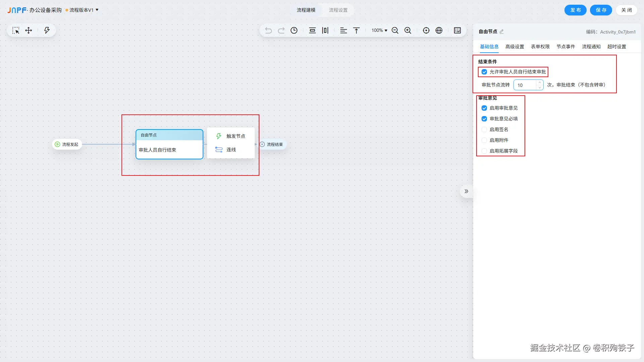Click the 触发节点 lightning option
Viewport: 644px width, 362px height.
[x=231, y=136]
